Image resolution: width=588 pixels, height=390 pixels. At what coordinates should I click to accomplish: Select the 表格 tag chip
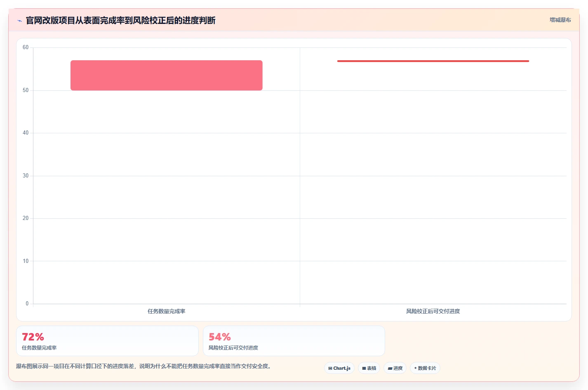click(x=369, y=368)
